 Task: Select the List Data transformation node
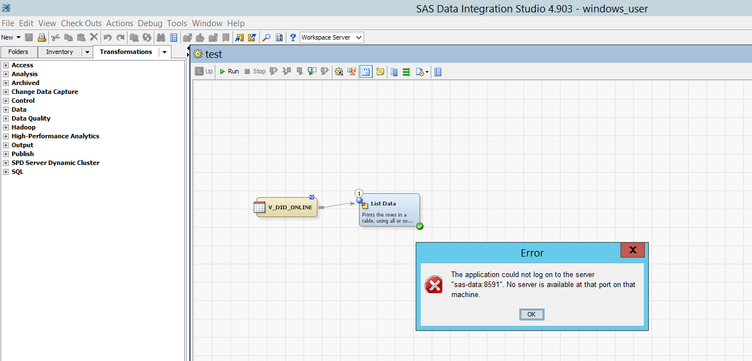point(389,210)
